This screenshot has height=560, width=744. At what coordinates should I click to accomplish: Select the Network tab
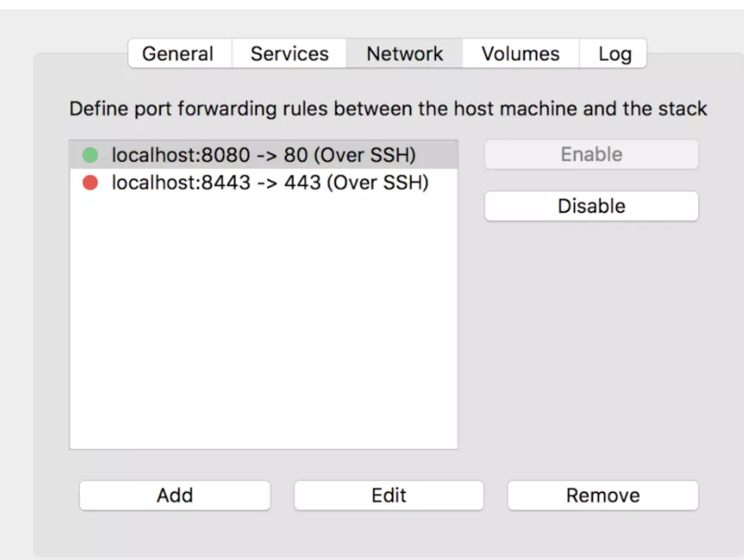405,54
